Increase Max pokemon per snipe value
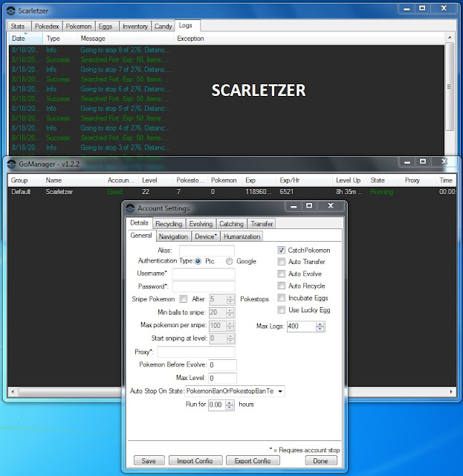Image resolution: width=463 pixels, height=476 pixels. tap(230, 324)
